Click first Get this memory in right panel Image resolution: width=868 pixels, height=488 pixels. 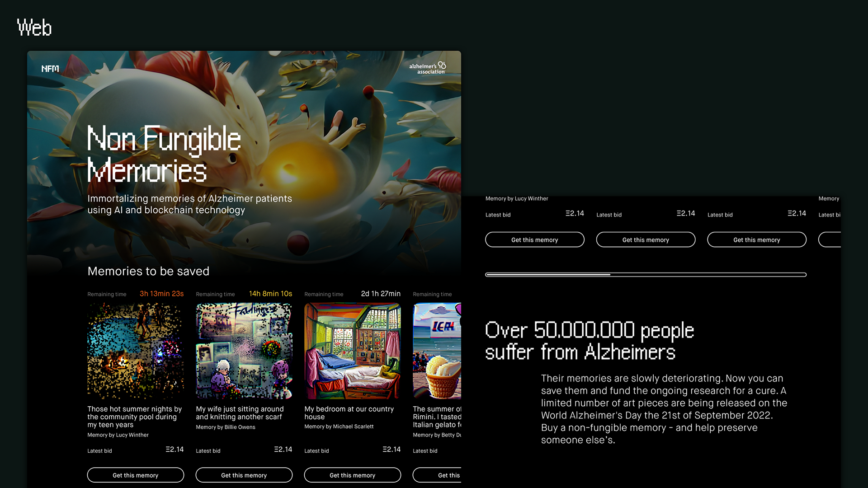[535, 239]
